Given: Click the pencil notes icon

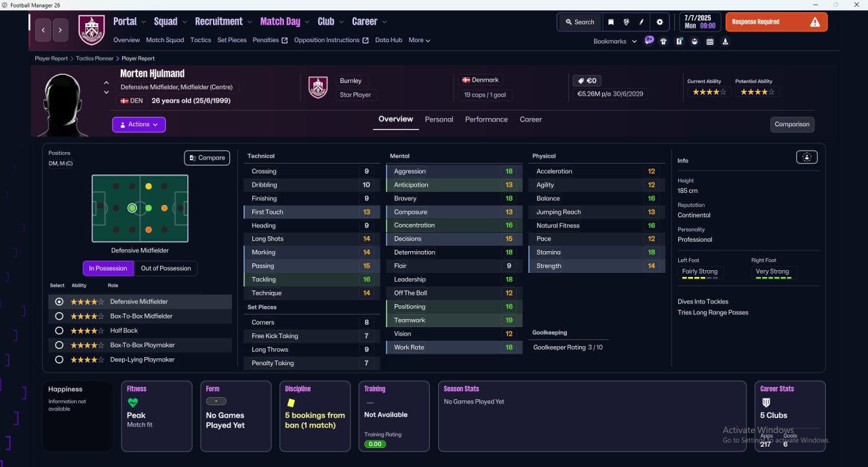Looking at the screenshot, I should [x=642, y=22].
